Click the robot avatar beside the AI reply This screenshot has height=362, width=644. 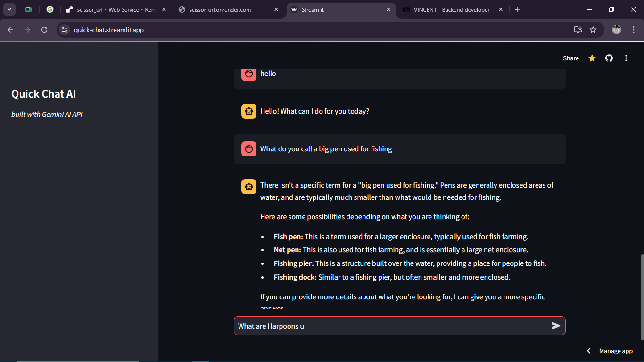248,111
